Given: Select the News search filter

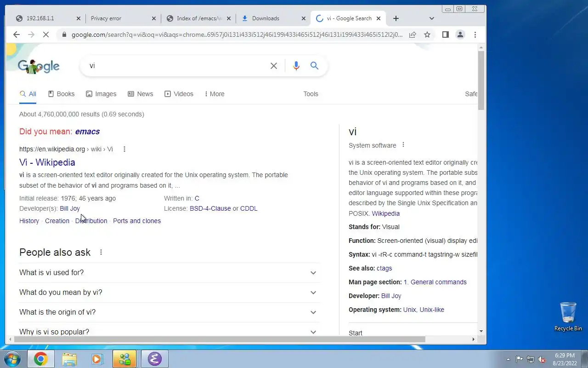Looking at the screenshot, I should point(141,94).
